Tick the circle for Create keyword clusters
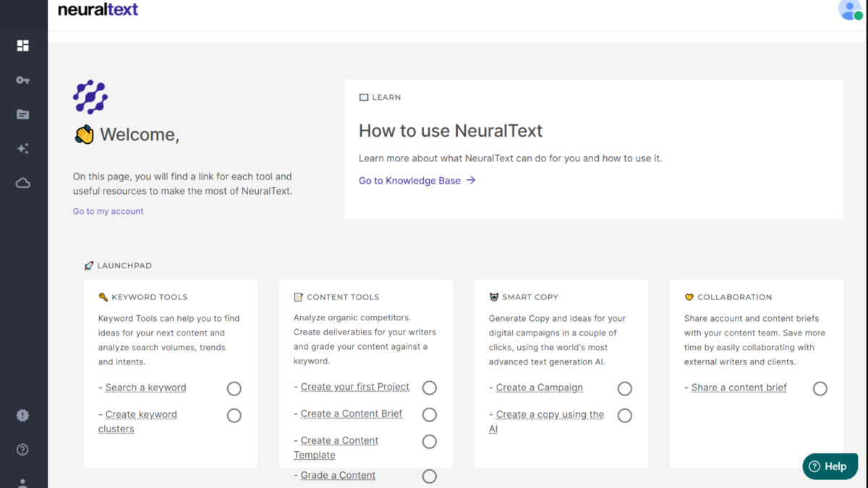868x488 pixels. tap(234, 416)
